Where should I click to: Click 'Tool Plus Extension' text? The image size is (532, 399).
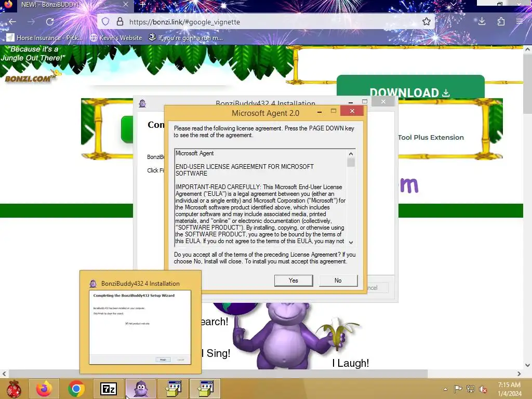click(431, 137)
